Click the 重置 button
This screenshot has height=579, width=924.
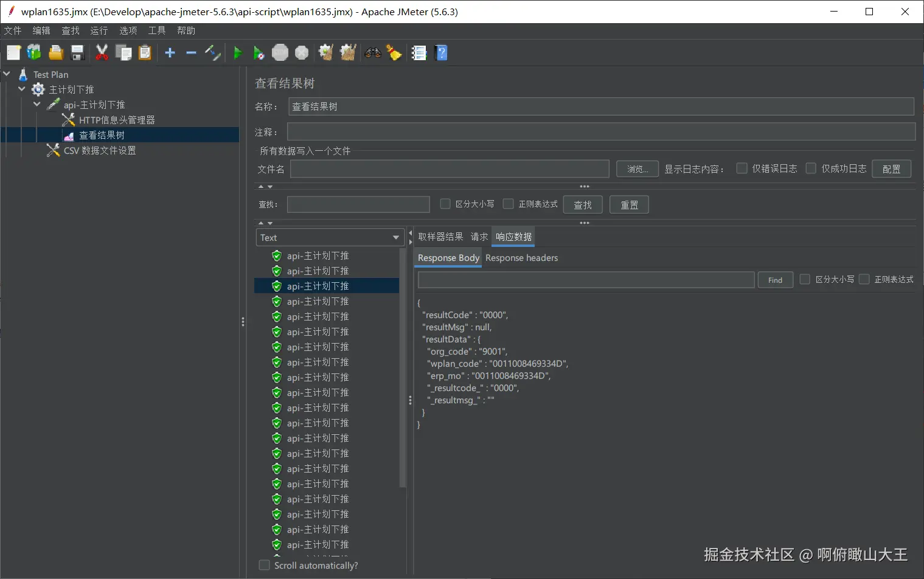point(629,205)
